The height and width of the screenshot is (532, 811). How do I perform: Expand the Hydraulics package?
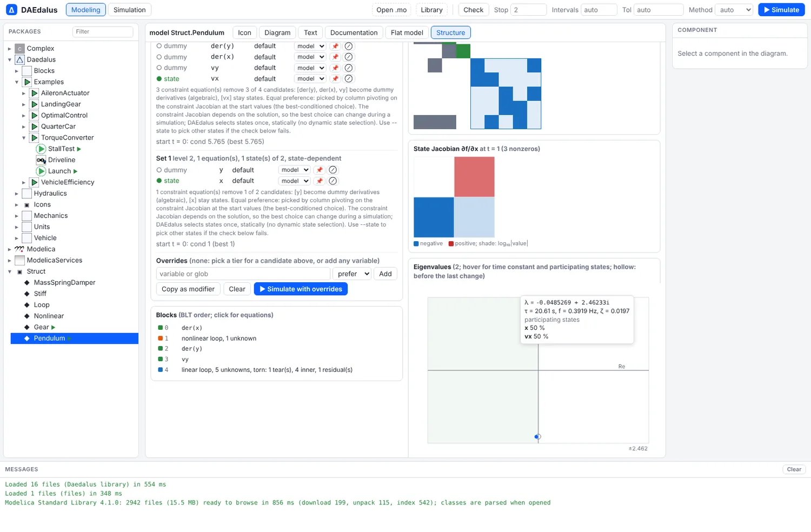(17, 194)
